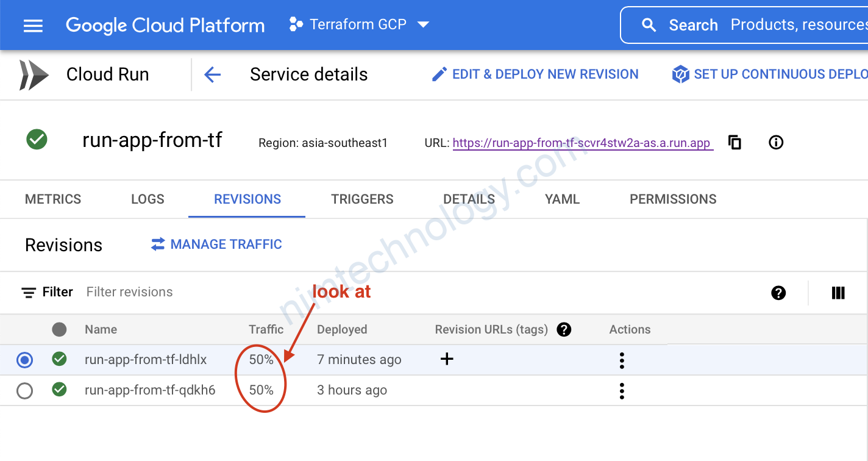Click the Manage Traffic button
868x461 pixels.
point(216,245)
